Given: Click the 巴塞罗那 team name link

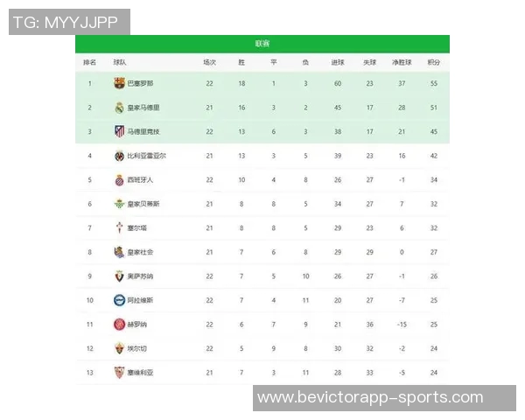Looking at the screenshot, I should (140, 83).
